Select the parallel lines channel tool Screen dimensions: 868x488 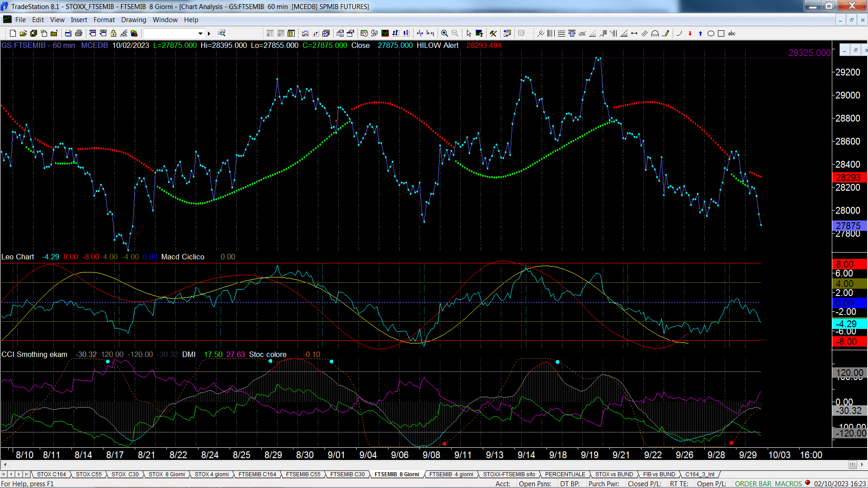point(645,33)
